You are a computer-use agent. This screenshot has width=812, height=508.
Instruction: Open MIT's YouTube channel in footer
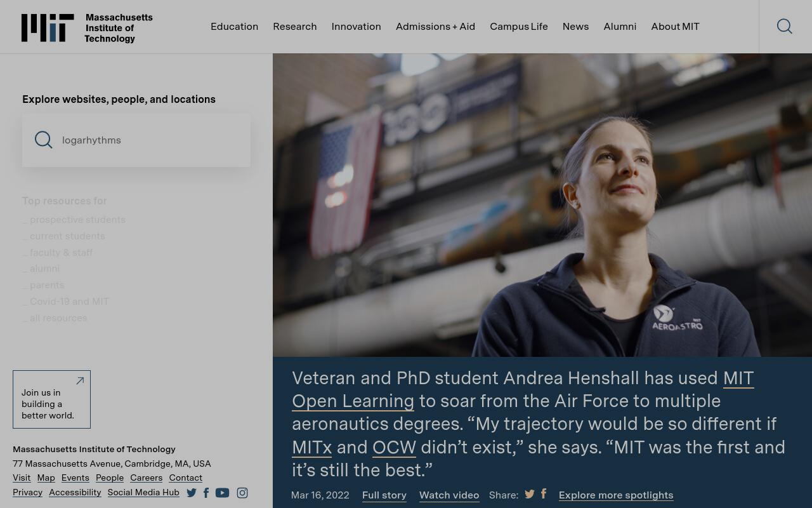pos(222,493)
